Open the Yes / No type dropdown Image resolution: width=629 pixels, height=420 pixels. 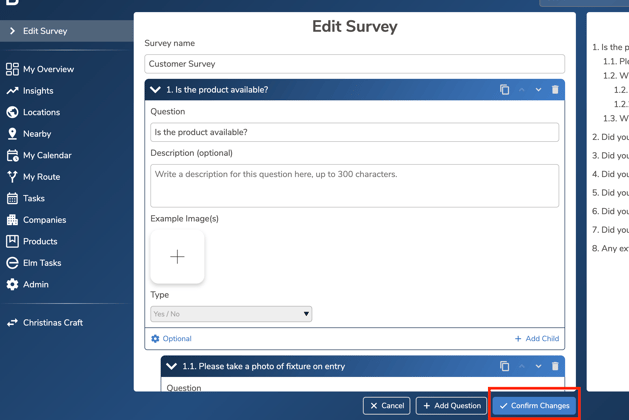coord(231,314)
